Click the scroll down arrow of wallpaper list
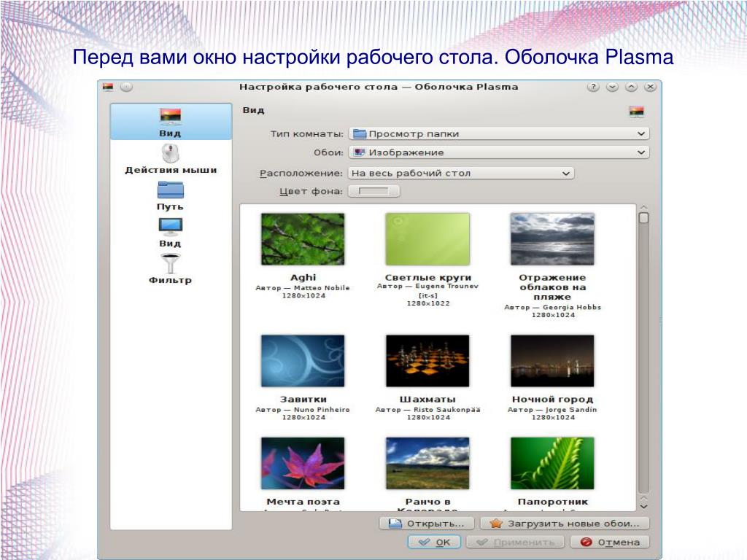The width and height of the screenshot is (747, 560). [x=643, y=506]
